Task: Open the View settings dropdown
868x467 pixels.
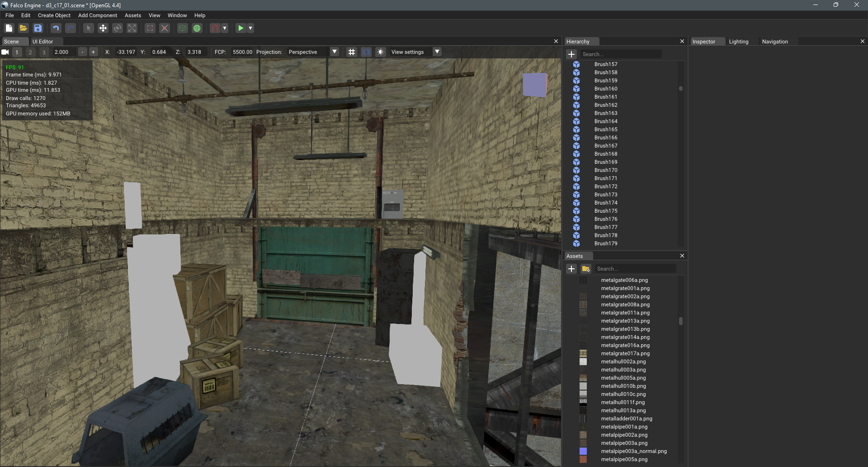Action: click(415, 52)
